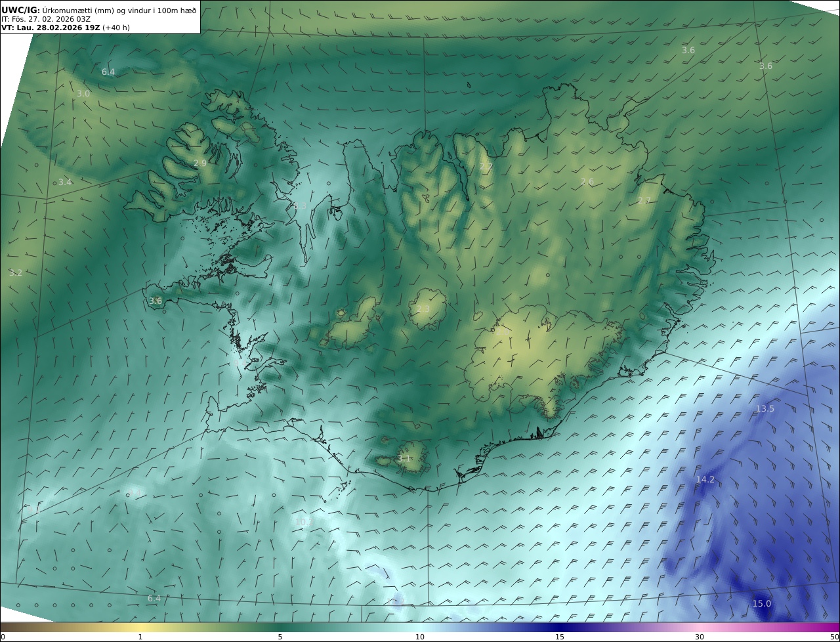This screenshot has width=840, height=642.
Task: Click the 3.0 value label
Action: [83, 94]
